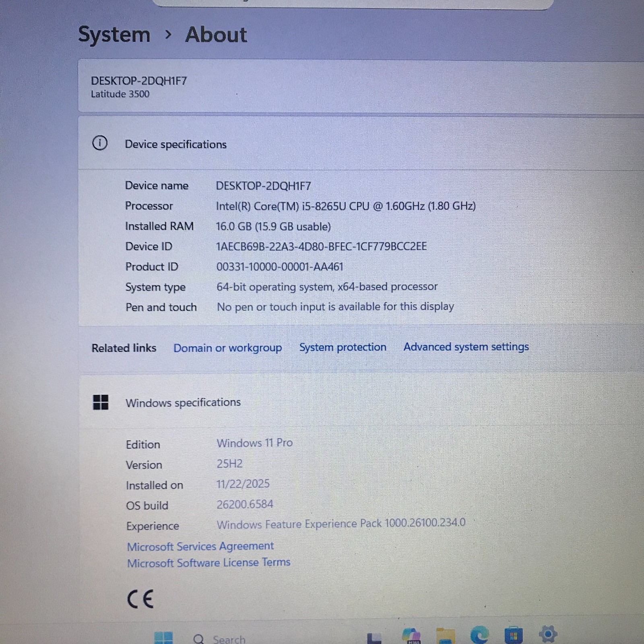Click the Device specifications info icon
Viewport: 644px width, 644px height.
[x=100, y=143]
